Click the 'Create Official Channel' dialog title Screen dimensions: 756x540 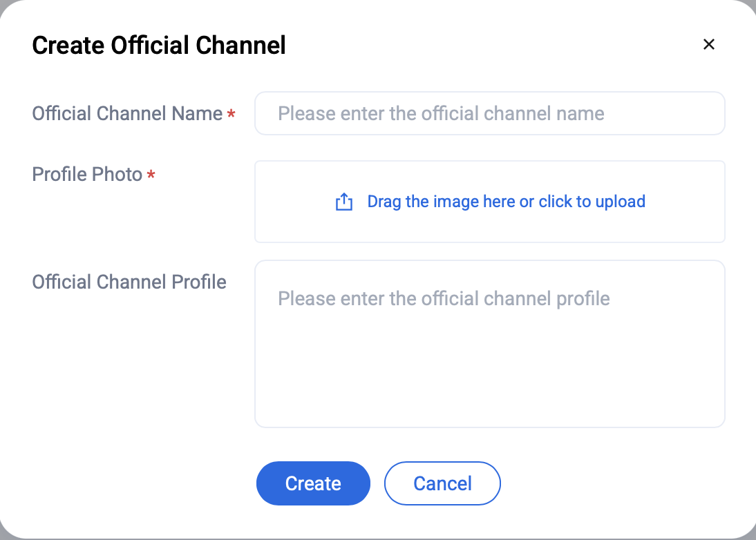pyautogui.click(x=159, y=46)
